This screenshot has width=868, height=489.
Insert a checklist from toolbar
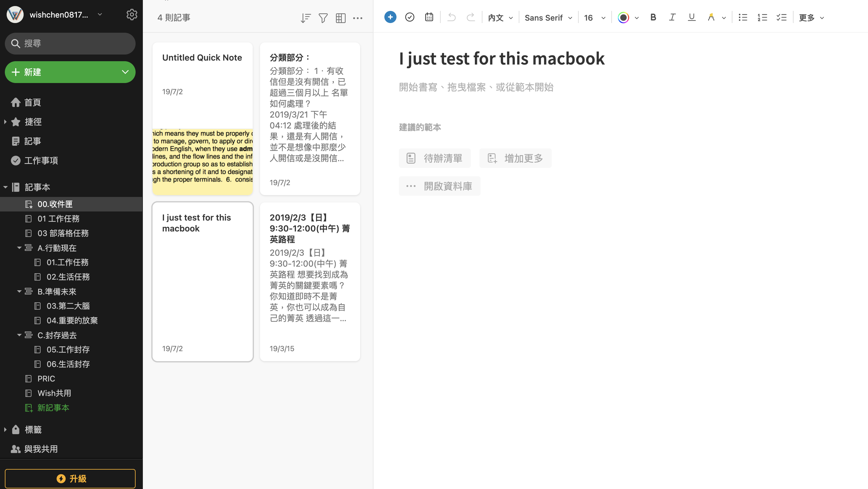781,18
